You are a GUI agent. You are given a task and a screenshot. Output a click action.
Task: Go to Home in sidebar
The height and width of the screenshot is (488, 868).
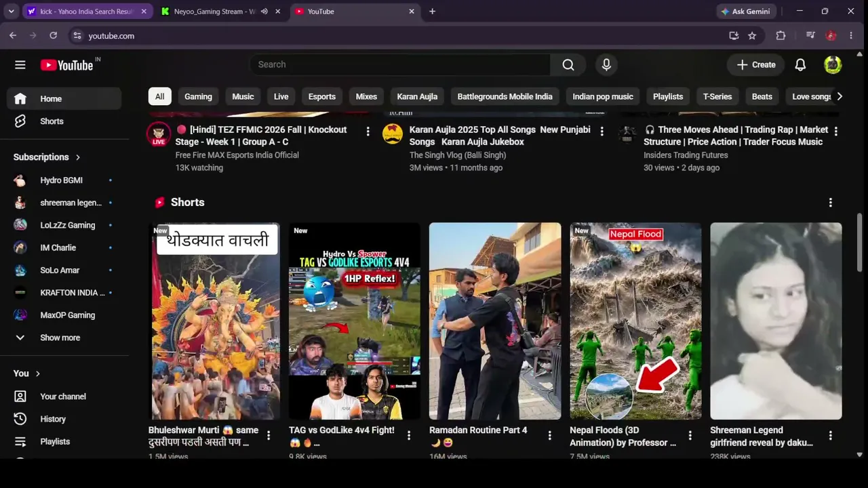(64, 99)
